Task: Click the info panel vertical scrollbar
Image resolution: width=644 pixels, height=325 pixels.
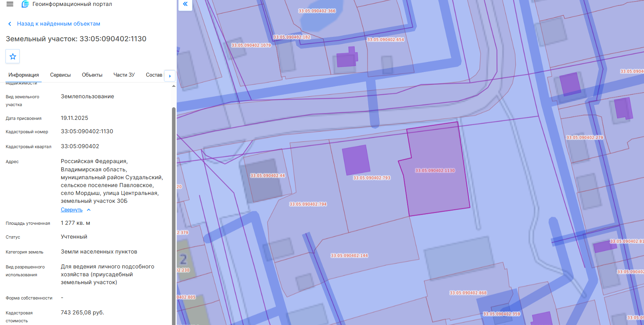Action: tap(174, 215)
